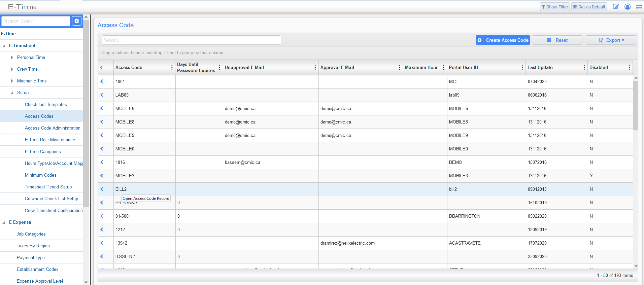
Task: Open Unapproval E-Mail column options menu
Action: click(315, 68)
